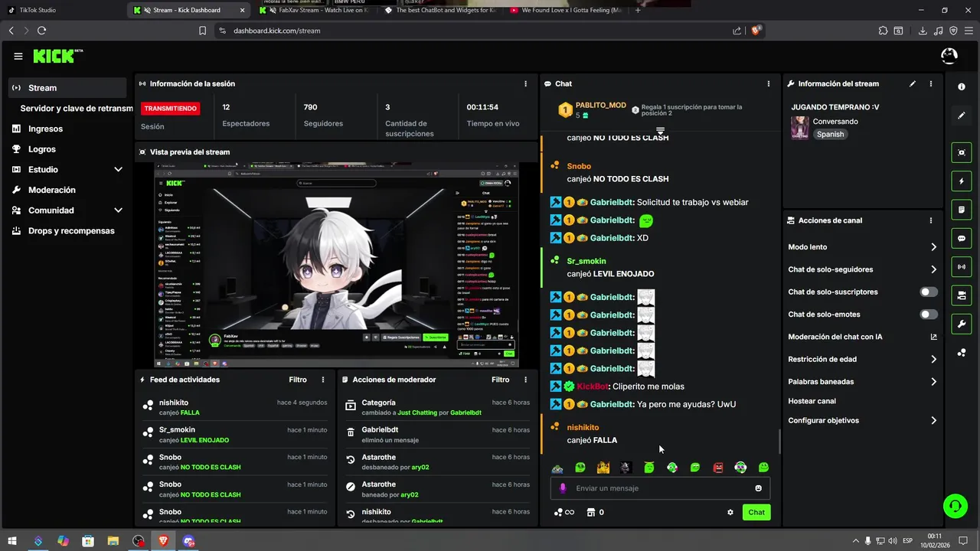Open the user avatar menu at top right
This screenshot has height=551, width=980.
click(949, 56)
